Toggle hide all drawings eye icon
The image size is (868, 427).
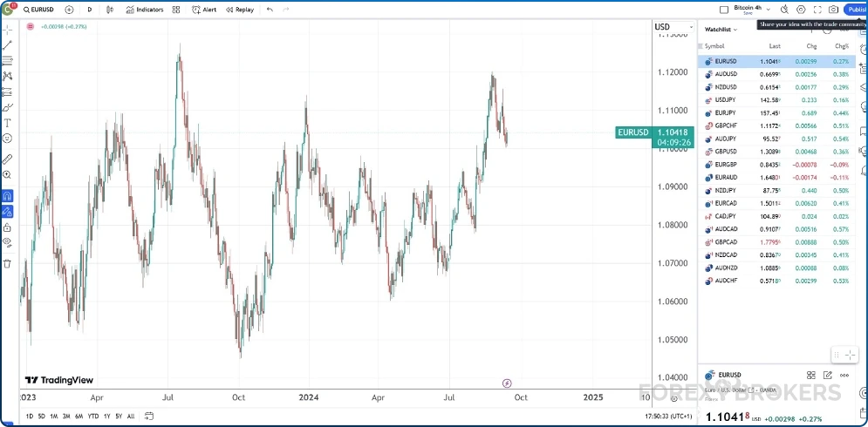coord(7,242)
